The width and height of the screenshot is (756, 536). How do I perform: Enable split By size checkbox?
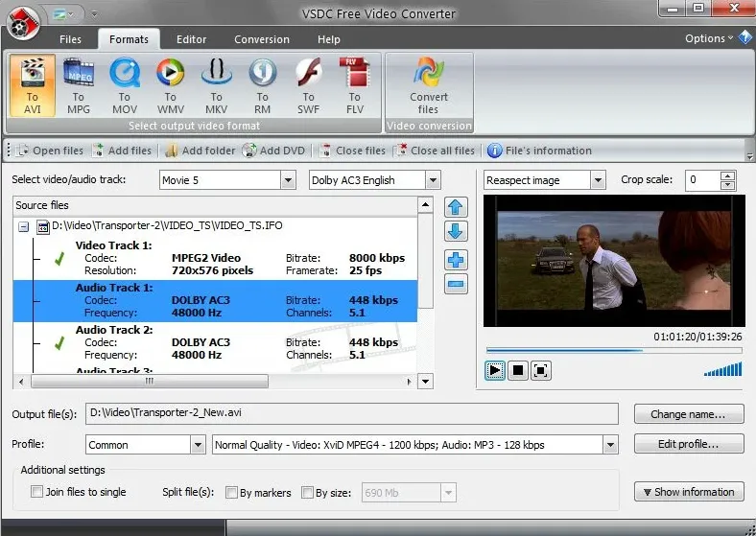[307, 492]
